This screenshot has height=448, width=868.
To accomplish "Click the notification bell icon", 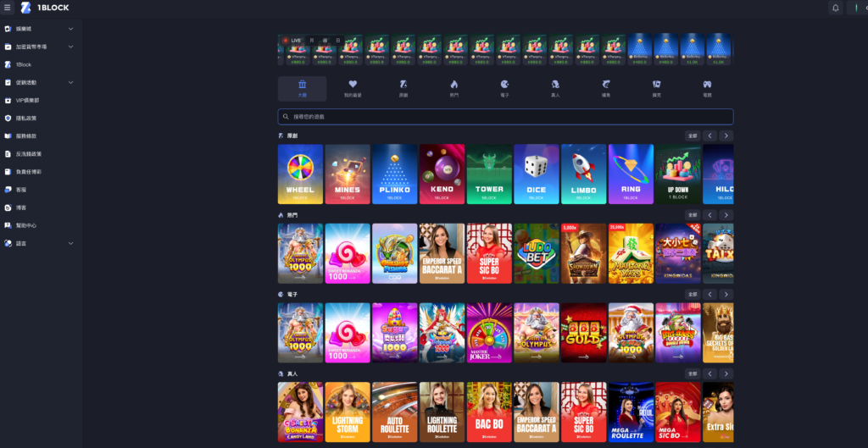I will [835, 8].
